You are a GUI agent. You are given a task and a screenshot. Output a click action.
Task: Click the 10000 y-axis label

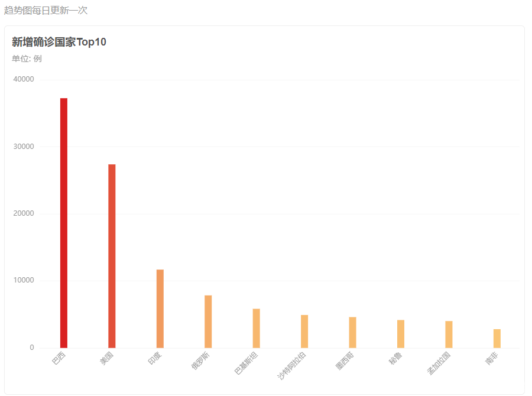pyautogui.click(x=24, y=280)
